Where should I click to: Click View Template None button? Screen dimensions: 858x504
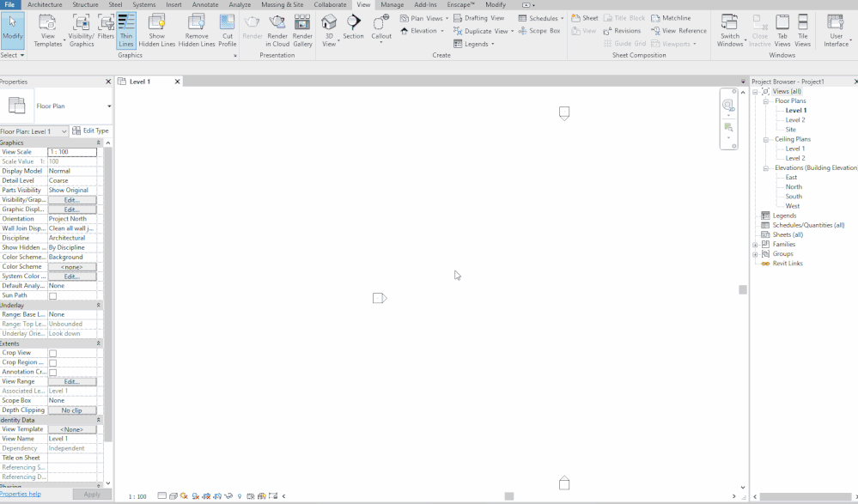click(x=72, y=429)
